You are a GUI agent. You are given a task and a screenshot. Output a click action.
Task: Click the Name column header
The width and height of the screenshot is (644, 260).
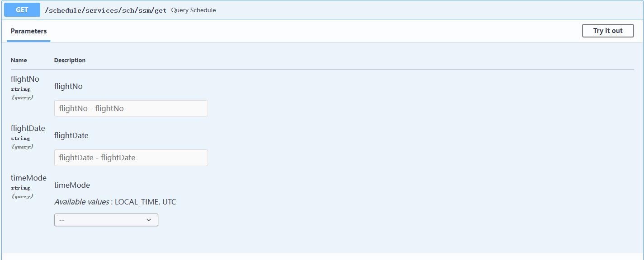(19, 60)
